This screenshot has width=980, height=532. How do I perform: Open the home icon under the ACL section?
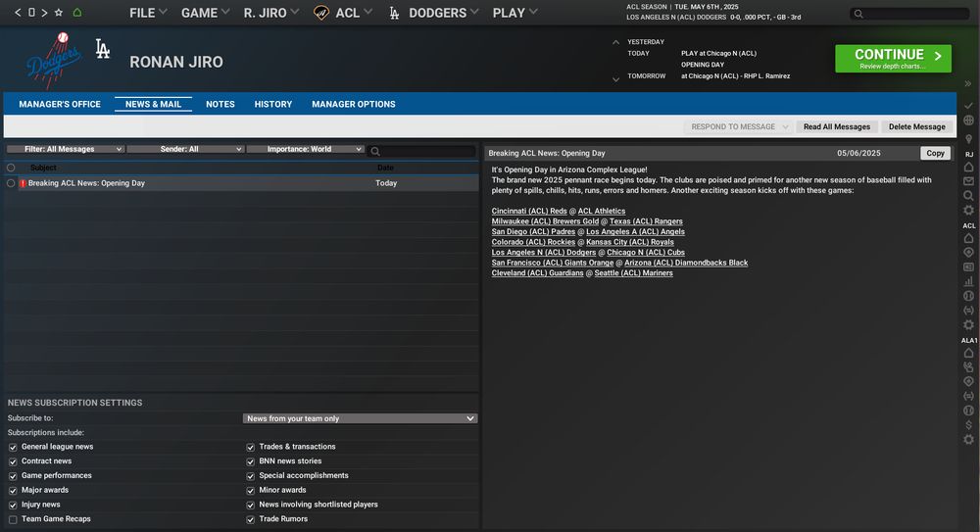tap(968, 238)
